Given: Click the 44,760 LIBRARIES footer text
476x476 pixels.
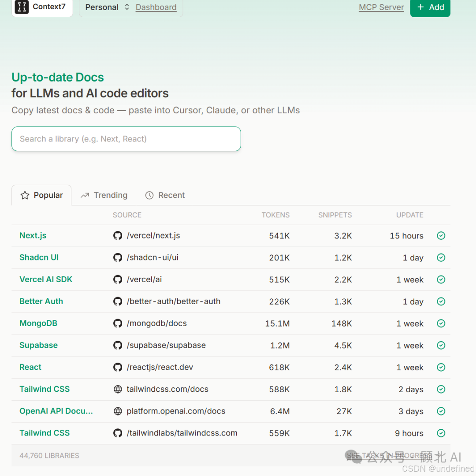Looking at the screenshot, I should coord(49,455).
